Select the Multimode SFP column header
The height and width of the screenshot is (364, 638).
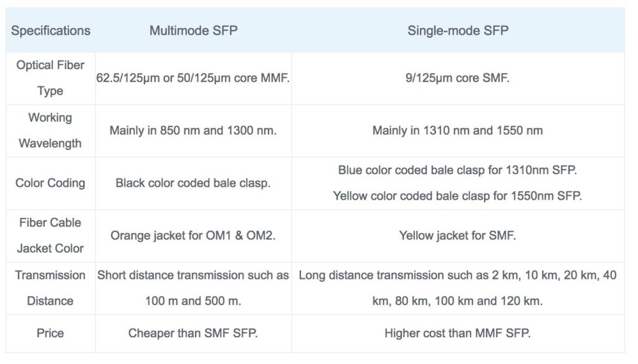(x=193, y=30)
